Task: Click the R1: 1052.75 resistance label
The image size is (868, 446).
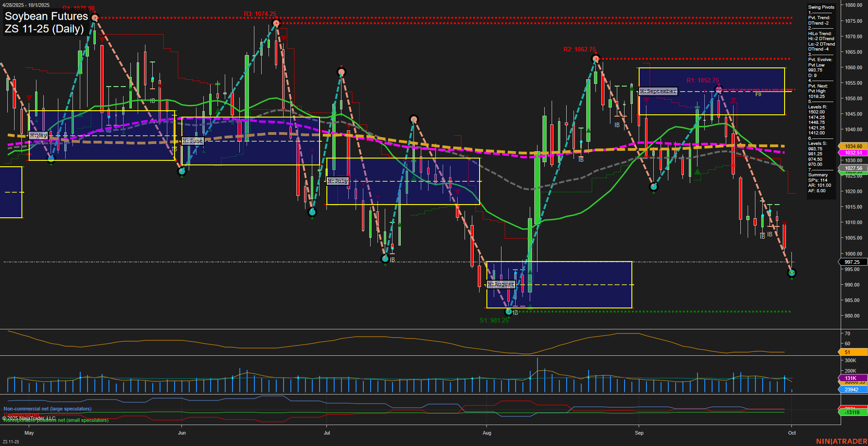Action: [x=703, y=80]
